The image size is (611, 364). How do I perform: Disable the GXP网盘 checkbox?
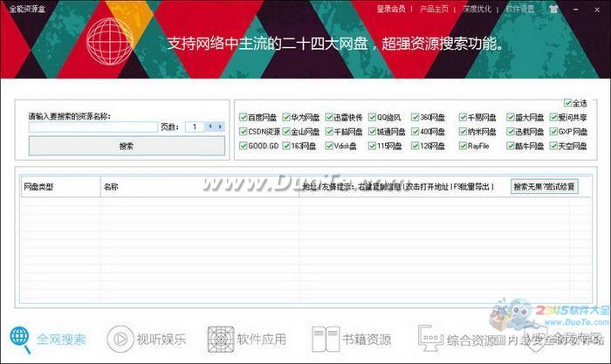pos(553,131)
